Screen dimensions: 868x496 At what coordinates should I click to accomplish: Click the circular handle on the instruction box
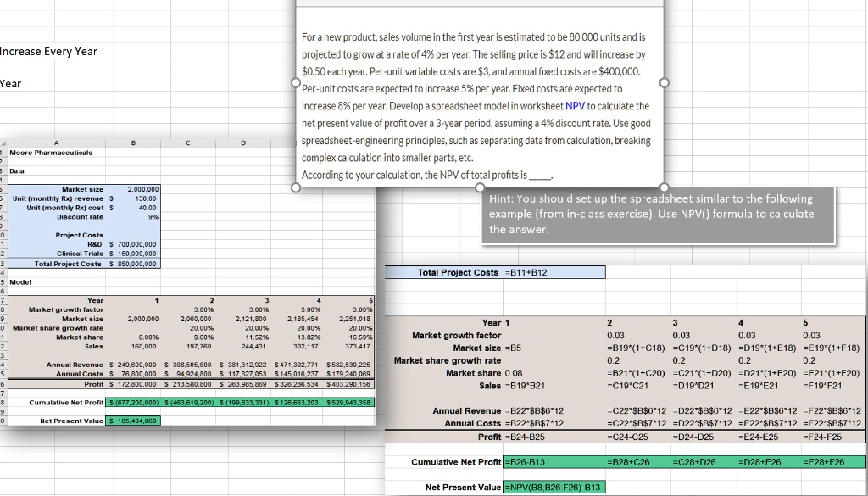pos(665,82)
